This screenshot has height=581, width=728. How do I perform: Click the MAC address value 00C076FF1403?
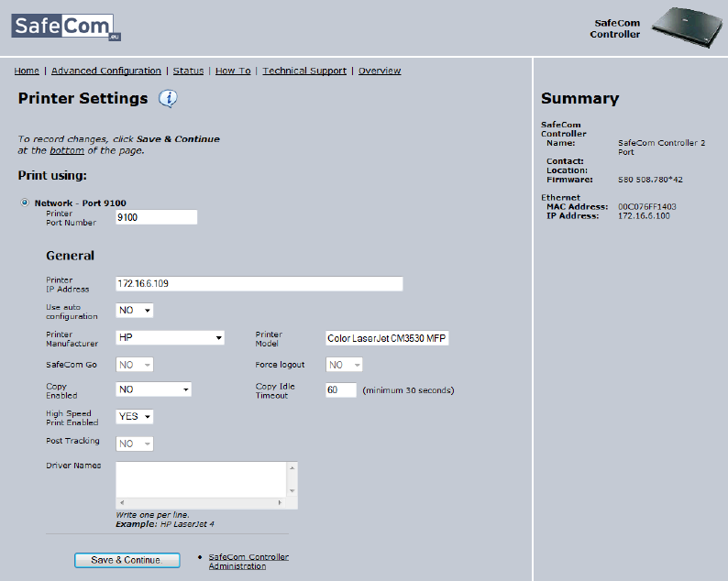point(646,206)
